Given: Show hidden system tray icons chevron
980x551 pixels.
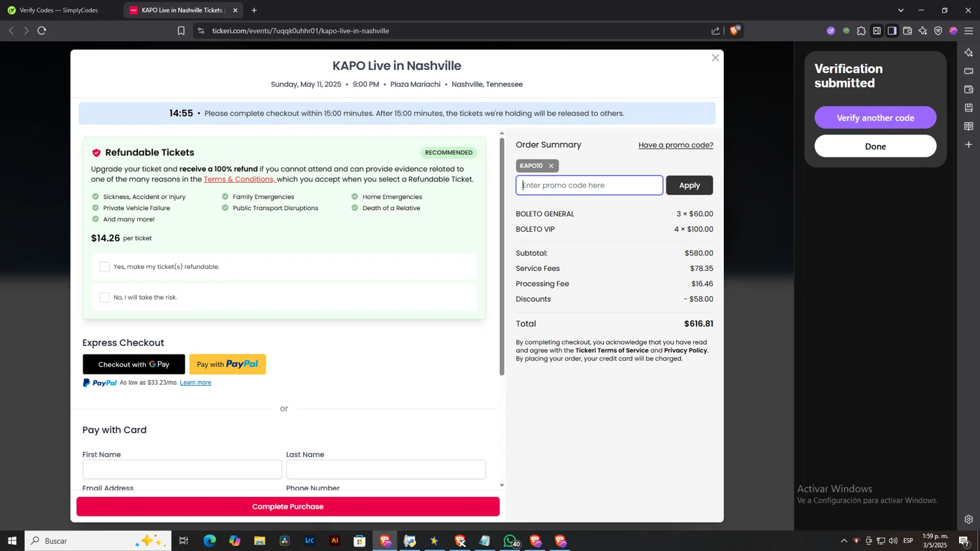Looking at the screenshot, I should pos(843,541).
